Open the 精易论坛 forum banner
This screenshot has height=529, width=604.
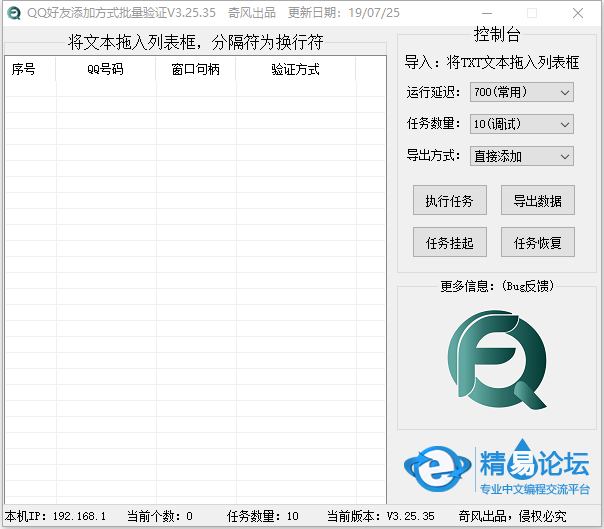497,468
